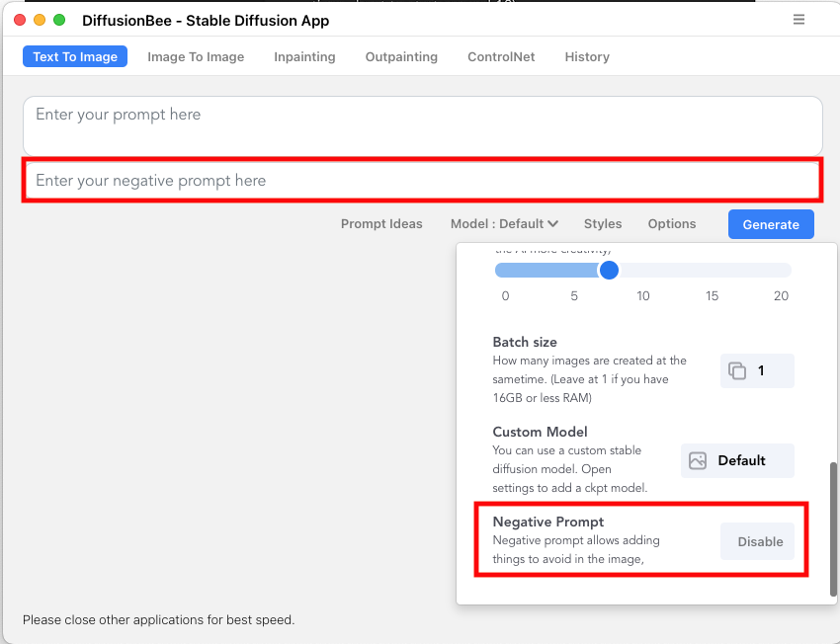This screenshot has height=644, width=840.
Task: Open Prompt Ideas
Action: (381, 224)
